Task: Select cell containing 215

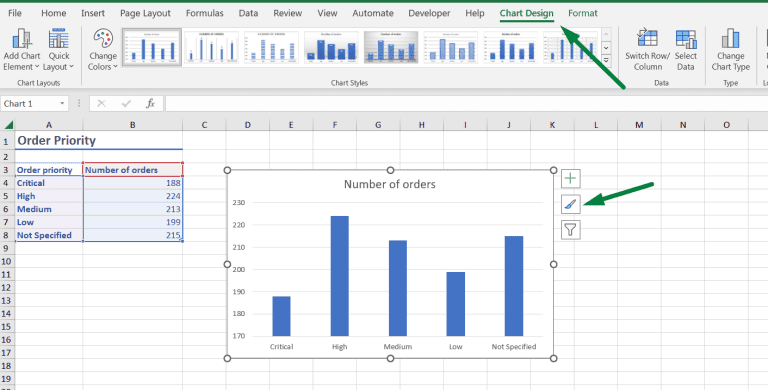Action: [133, 235]
